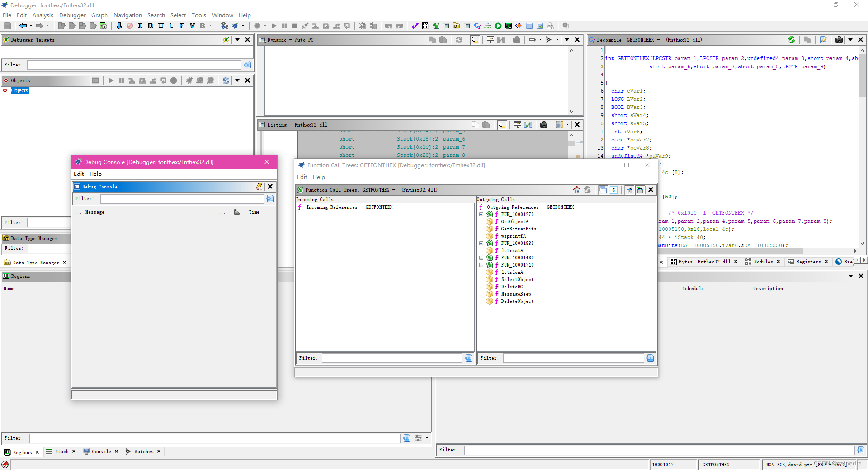Click refresh icon in Objects panel toolbar
This screenshot has width=868, height=470.
pos(226,80)
